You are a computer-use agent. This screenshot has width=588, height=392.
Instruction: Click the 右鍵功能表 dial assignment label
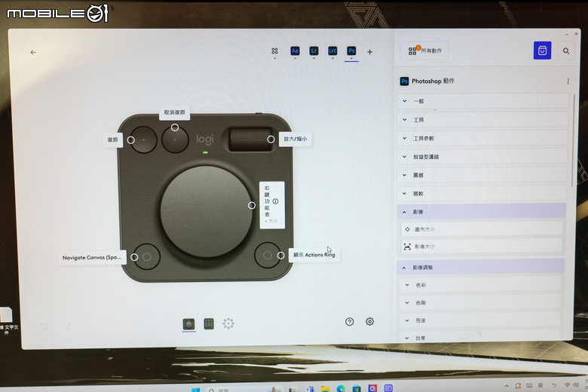coord(272,205)
